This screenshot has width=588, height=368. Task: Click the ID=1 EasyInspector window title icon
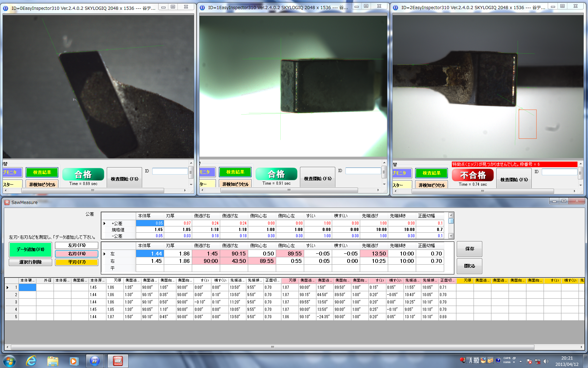(x=202, y=7)
